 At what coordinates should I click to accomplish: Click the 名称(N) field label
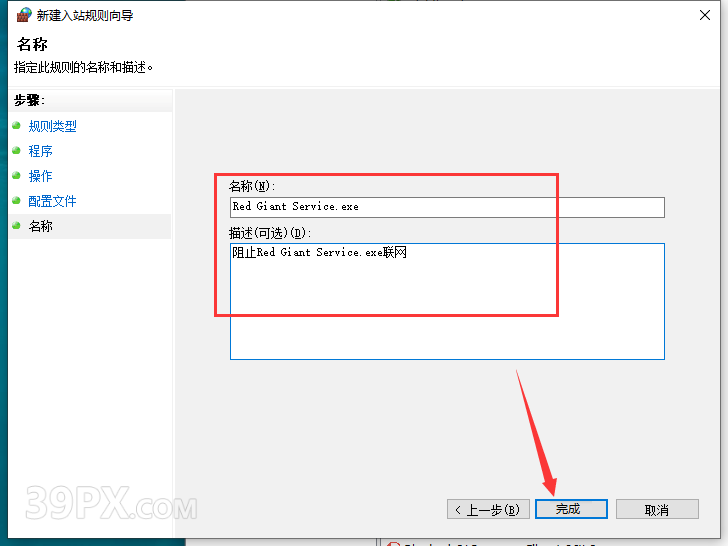[251, 186]
